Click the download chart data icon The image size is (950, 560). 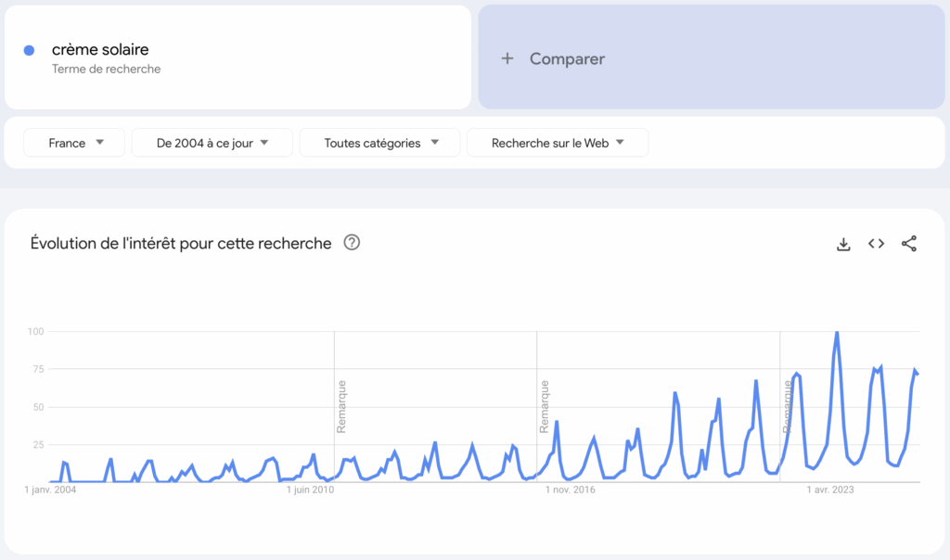point(843,243)
